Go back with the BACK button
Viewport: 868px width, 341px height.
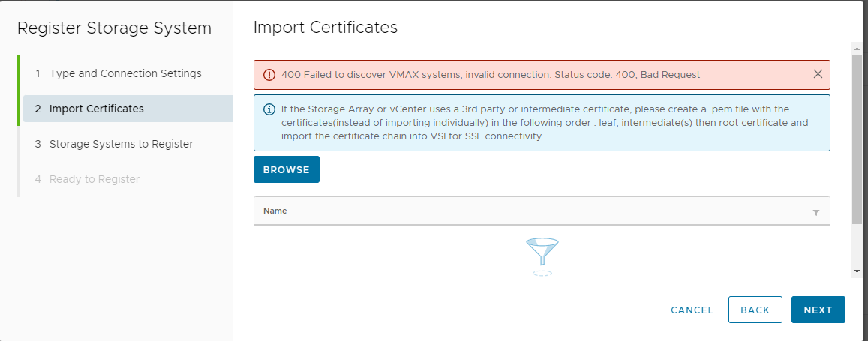755,310
